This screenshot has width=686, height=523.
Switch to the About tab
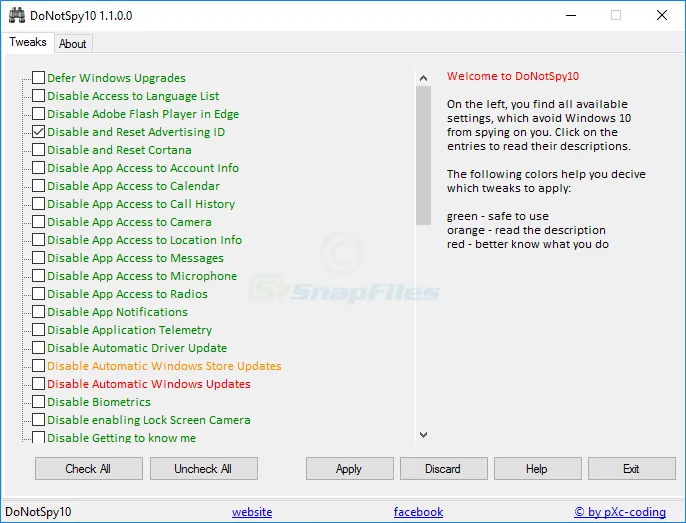73,44
